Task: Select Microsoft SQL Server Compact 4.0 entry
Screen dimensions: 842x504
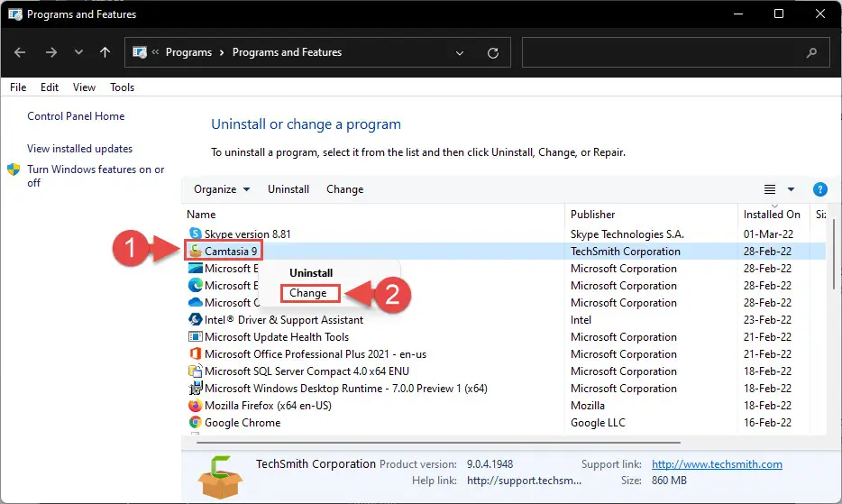Action: pyautogui.click(x=307, y=371)
